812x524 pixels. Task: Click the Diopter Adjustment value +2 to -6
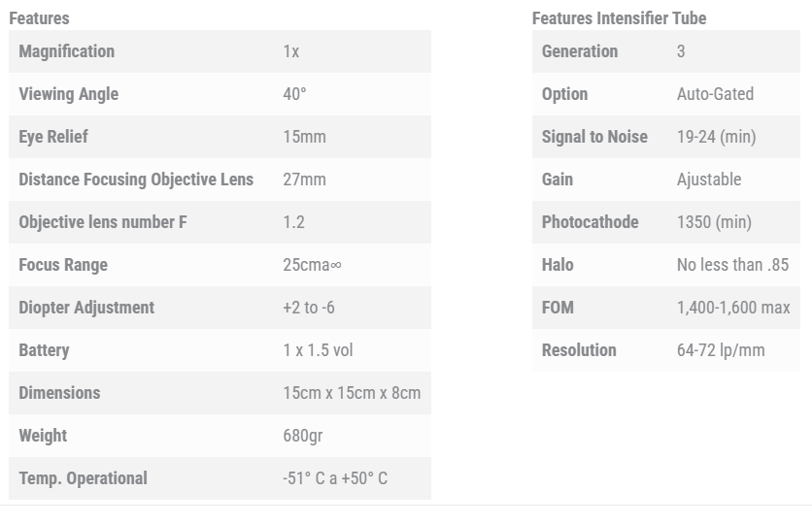coord(311,308)
